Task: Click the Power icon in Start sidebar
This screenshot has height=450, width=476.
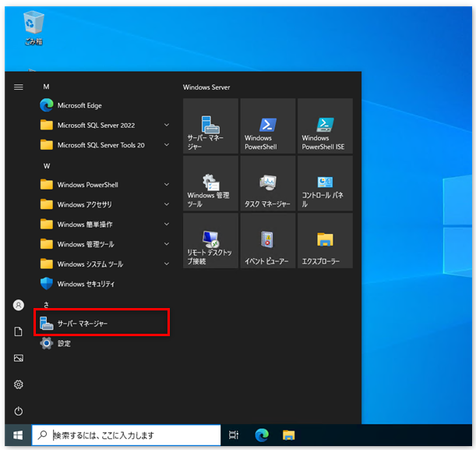Action: click(x=19, y=411)
